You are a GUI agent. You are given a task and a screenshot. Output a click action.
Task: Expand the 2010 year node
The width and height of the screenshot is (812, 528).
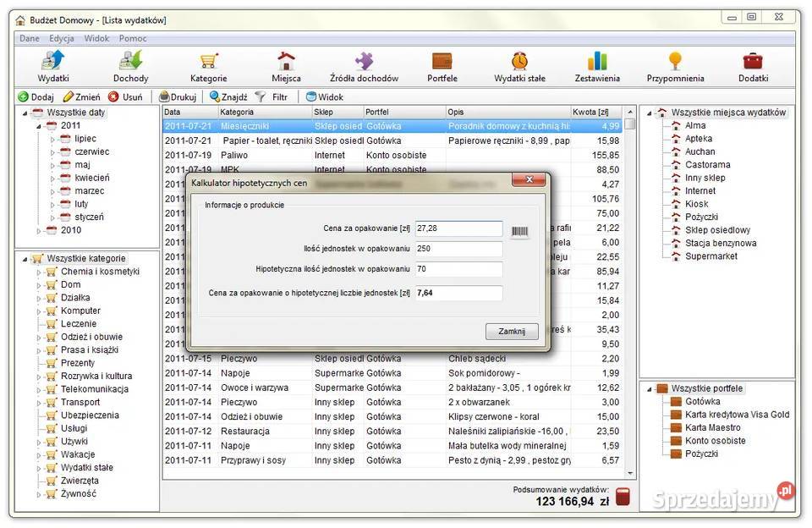pos(39,230)
